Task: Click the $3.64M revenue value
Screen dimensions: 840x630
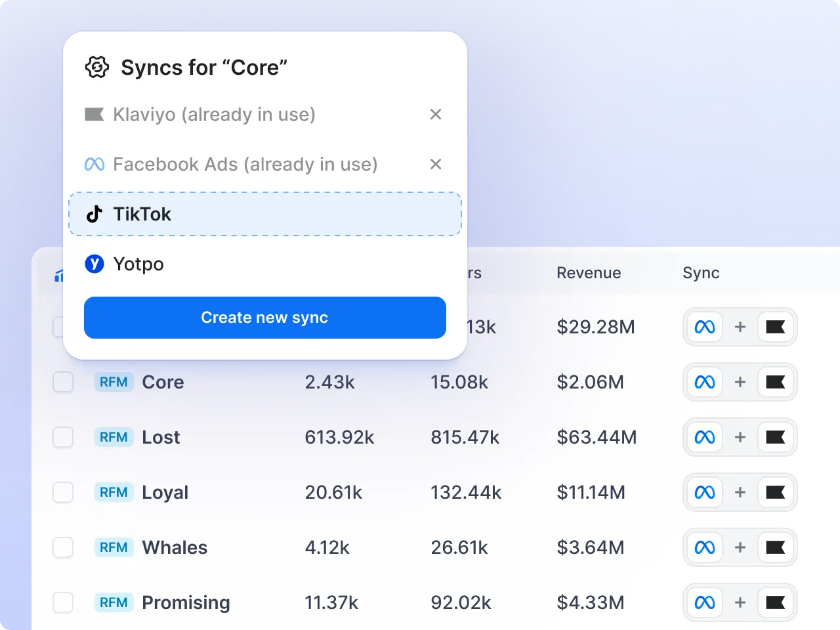Action: point(590,547)
